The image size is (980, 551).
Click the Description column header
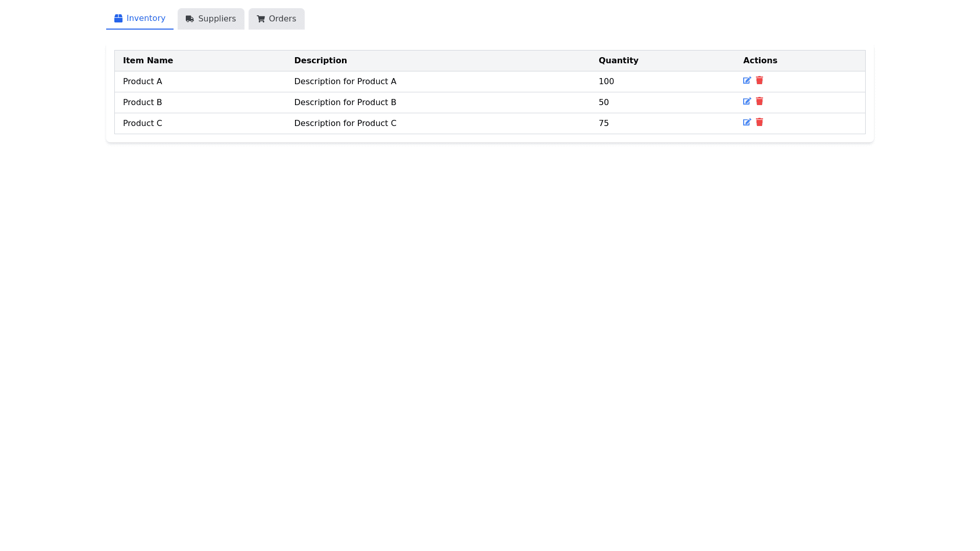click(321, 61)
